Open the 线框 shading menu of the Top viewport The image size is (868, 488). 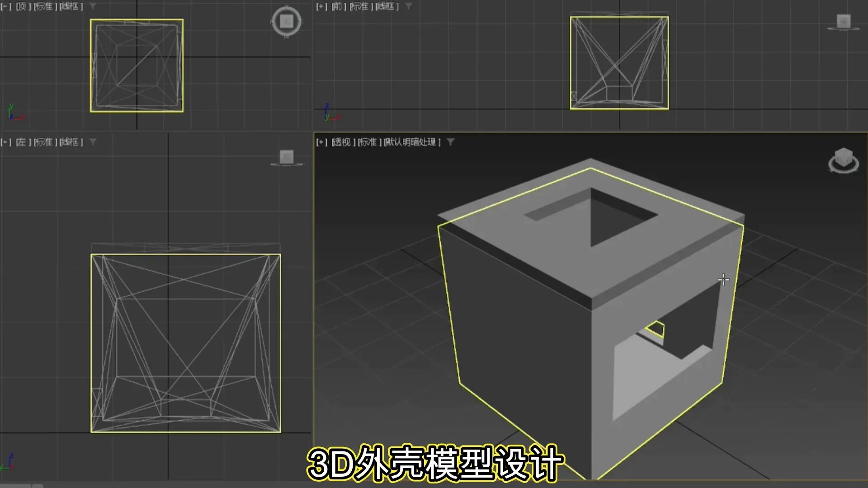pos(71,6)
